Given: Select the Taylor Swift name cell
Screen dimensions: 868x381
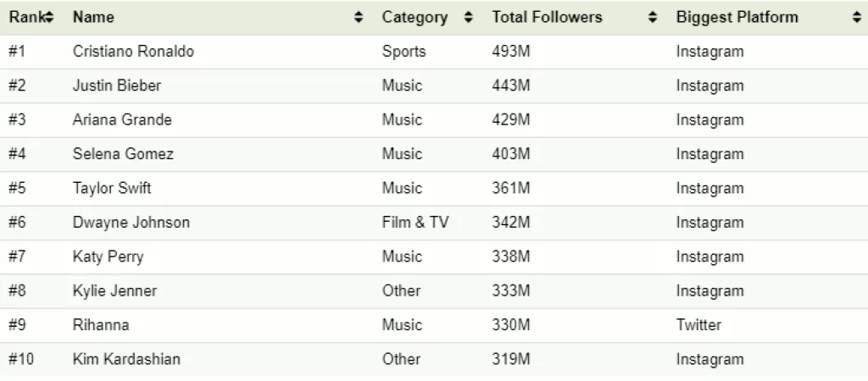Looking at the screenshot, I should click(112, 188).
